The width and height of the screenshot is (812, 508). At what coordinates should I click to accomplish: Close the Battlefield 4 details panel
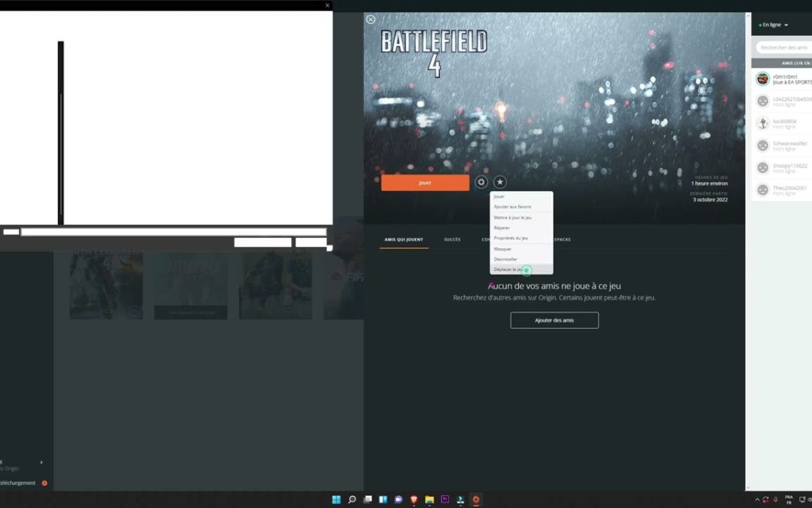tap(370, 19)
